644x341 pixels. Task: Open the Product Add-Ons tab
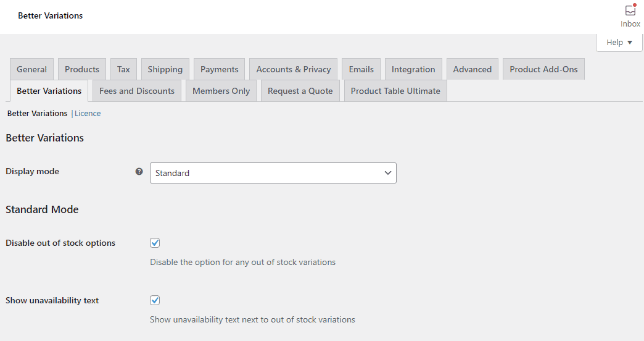click(544, 69)
